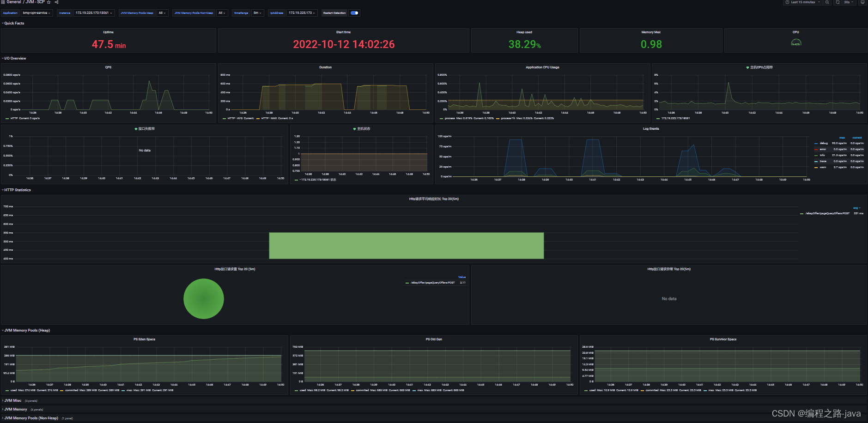Click the CPU gauge in Quick Facts
The height and width of the screenshot is (423, 868).
point(796,42)
